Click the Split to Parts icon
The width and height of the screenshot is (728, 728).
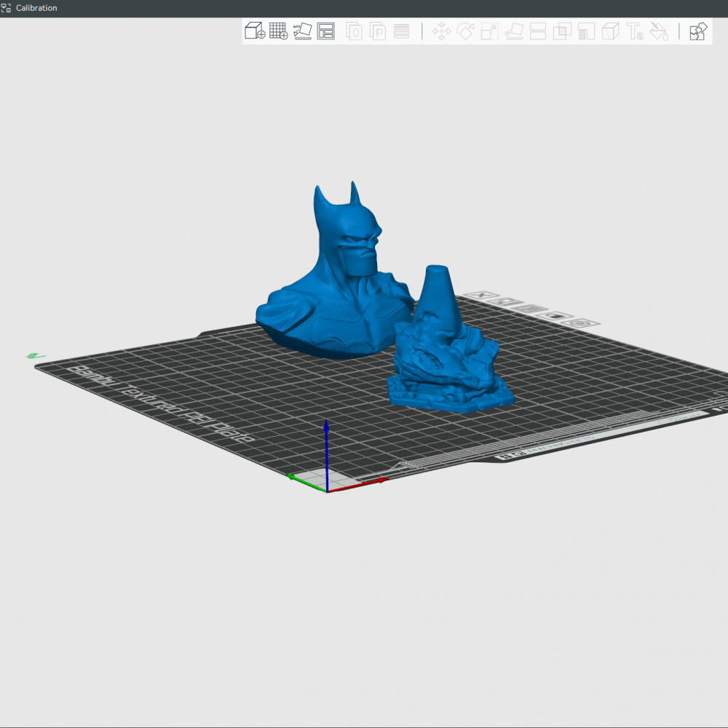click(x=378, y=31)
